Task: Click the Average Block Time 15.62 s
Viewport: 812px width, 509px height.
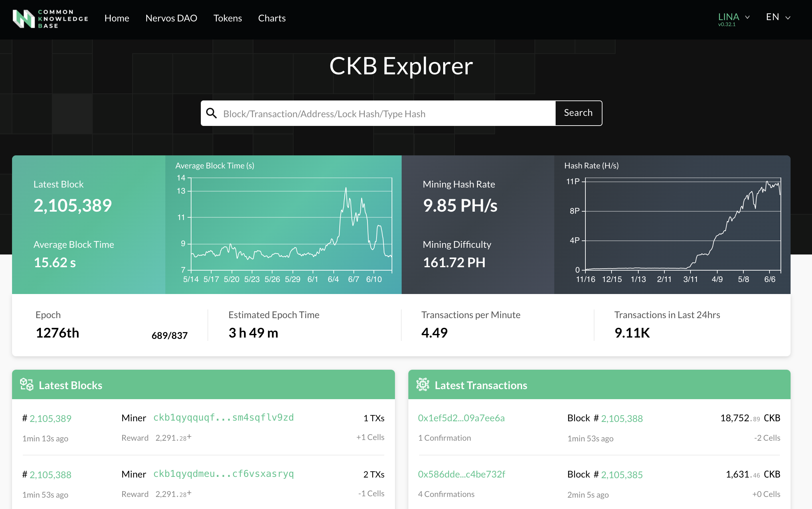Action: click(x=55, y=263)
